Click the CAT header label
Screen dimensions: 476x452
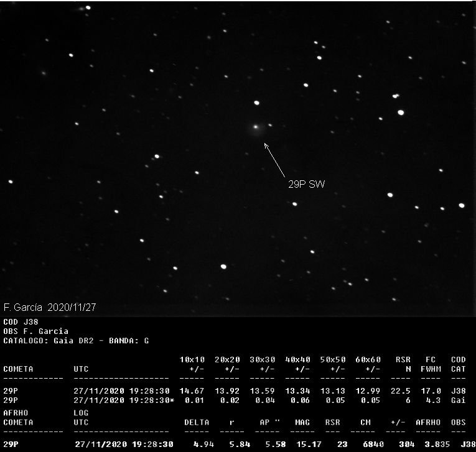click(459, 369)
